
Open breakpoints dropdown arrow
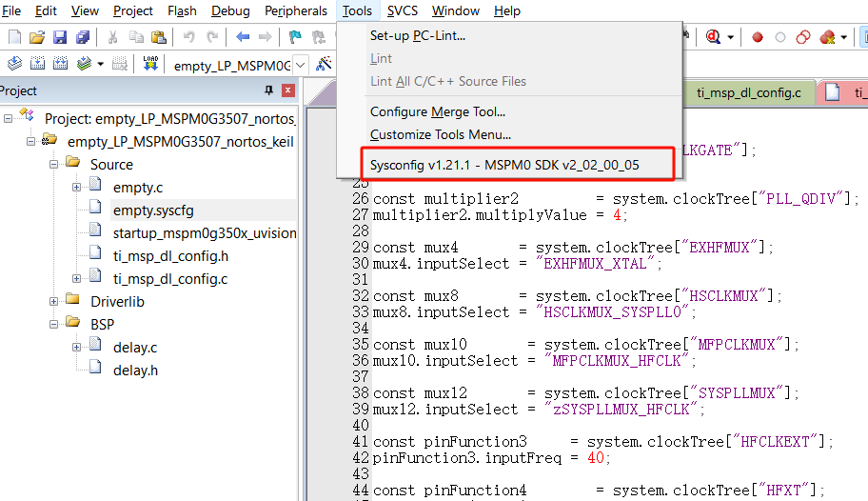coord(843,38)
